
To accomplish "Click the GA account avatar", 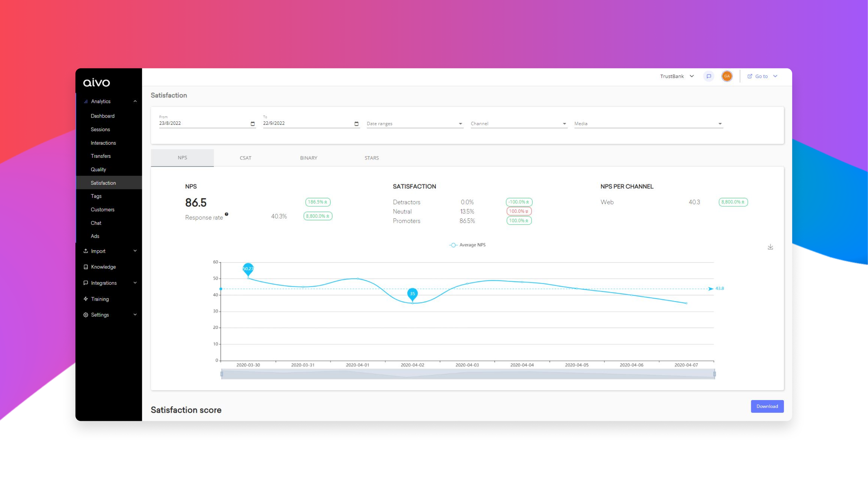I will [727, 76].
